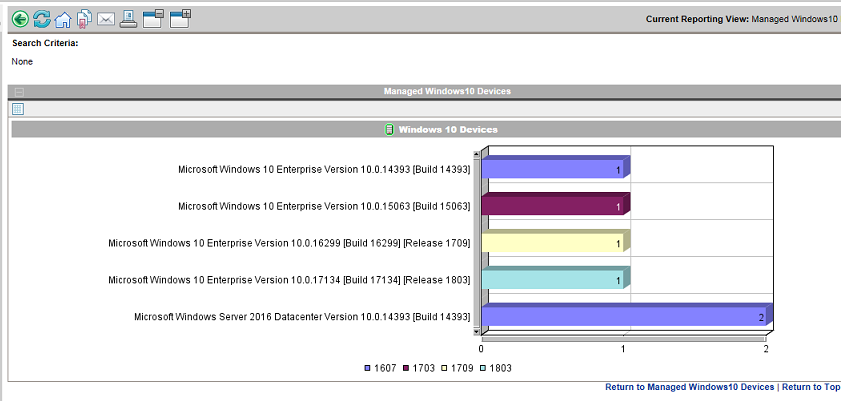Select the 1703 legend swatch

pyautogui.click(x=406, y=368)
